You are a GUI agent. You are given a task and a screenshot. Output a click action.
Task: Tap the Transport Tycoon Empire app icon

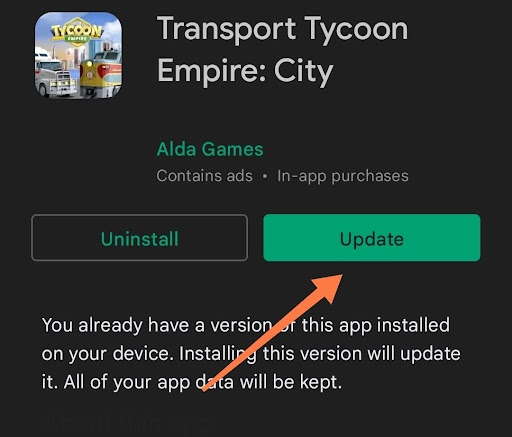78,55
